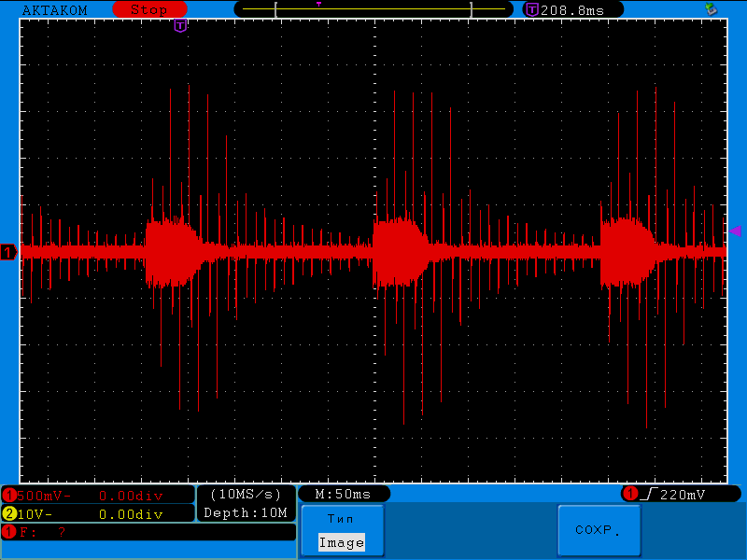Click the AKTAKOM brand label
The width and height of the screenshot is (747, 560).
click(55, 10)
